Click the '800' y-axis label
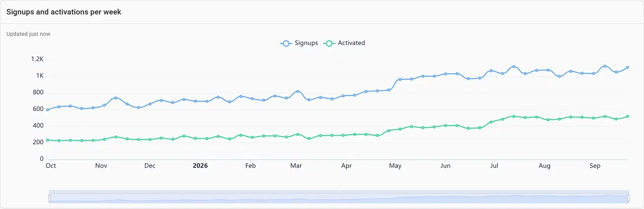Image resolution: width=644 pixels, height=209 pixels. [x=38, y=92]
